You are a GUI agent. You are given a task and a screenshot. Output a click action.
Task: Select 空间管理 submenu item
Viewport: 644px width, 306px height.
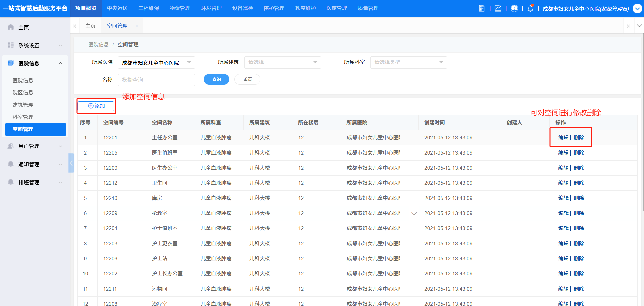pyautogui.click(x=36, y=129)
